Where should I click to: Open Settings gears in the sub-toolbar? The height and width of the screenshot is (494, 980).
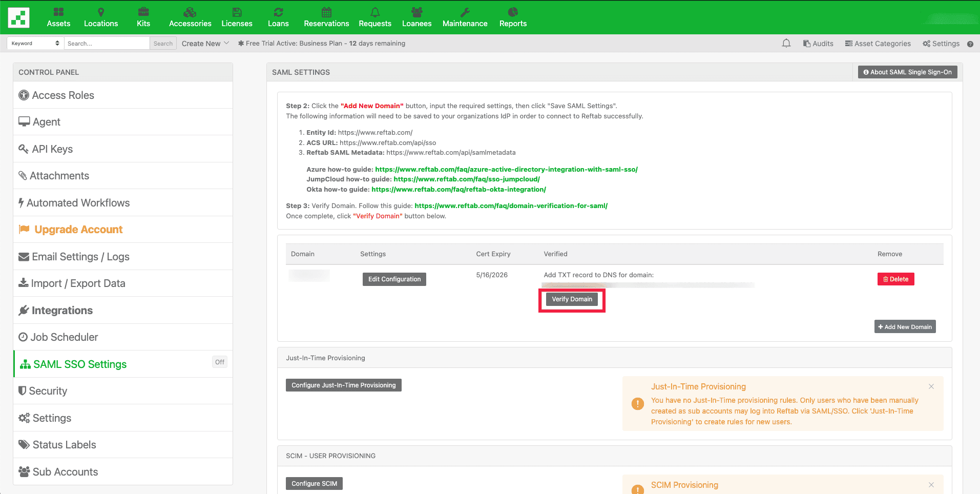(941, 44)
